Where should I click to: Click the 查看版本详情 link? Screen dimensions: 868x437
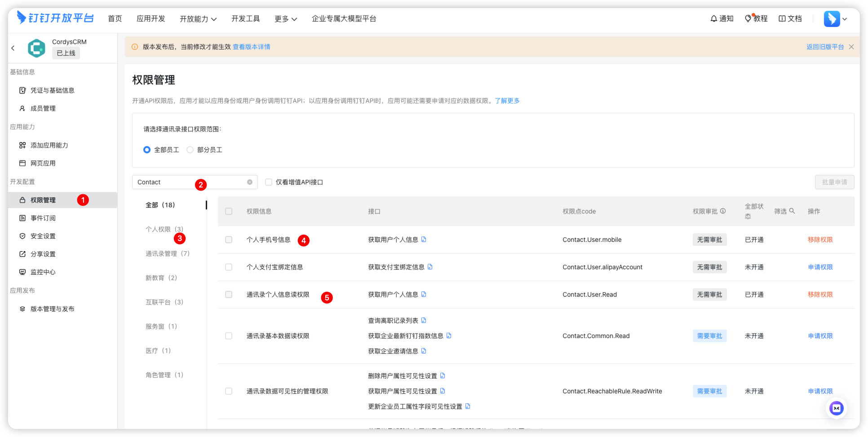[x=251, y=47]
